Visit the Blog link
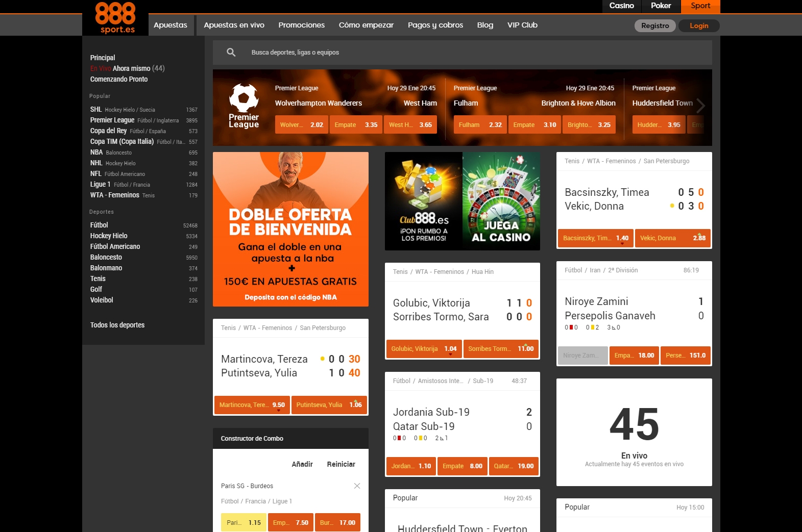 [x=485, y=25]
